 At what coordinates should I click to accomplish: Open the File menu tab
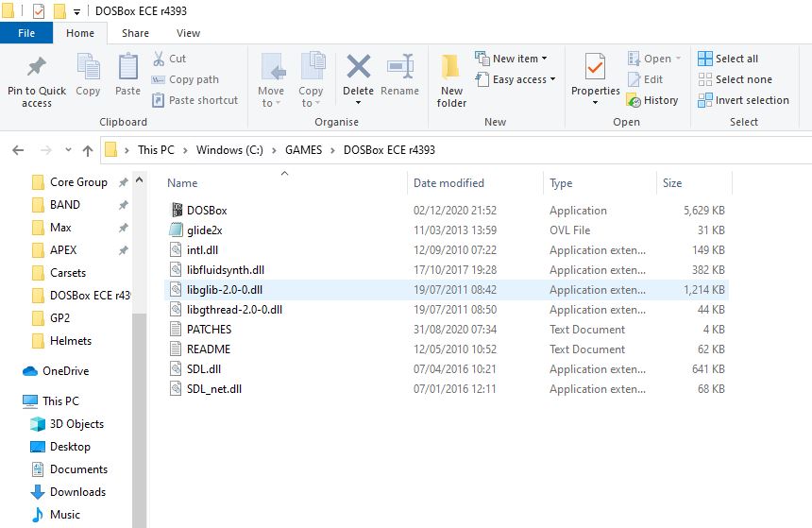point(26,33)
